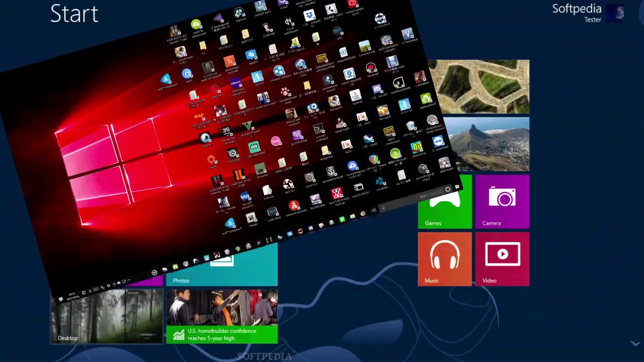
Task: Click the Chrome icon on the rotated taskbar
Action: tap(363, 213)
